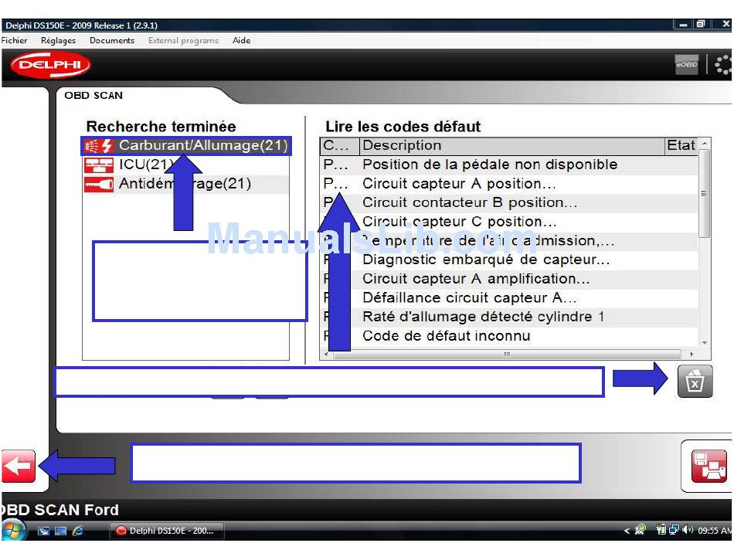The image size is (734, 560).
Task: Select the OBD SCAN tab
Action: point(93,96)
